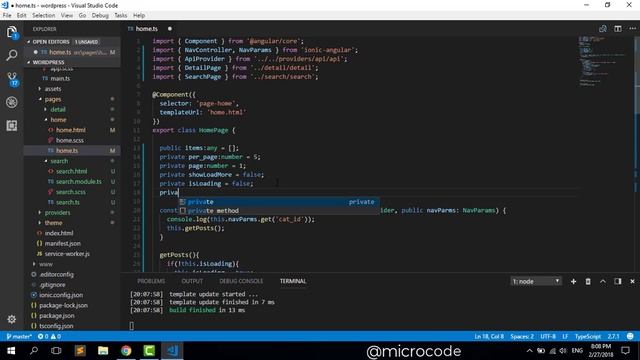Change TypeScript language mode in status bar
This screenshot has width=640, height=360.
(x=588, y=336)
